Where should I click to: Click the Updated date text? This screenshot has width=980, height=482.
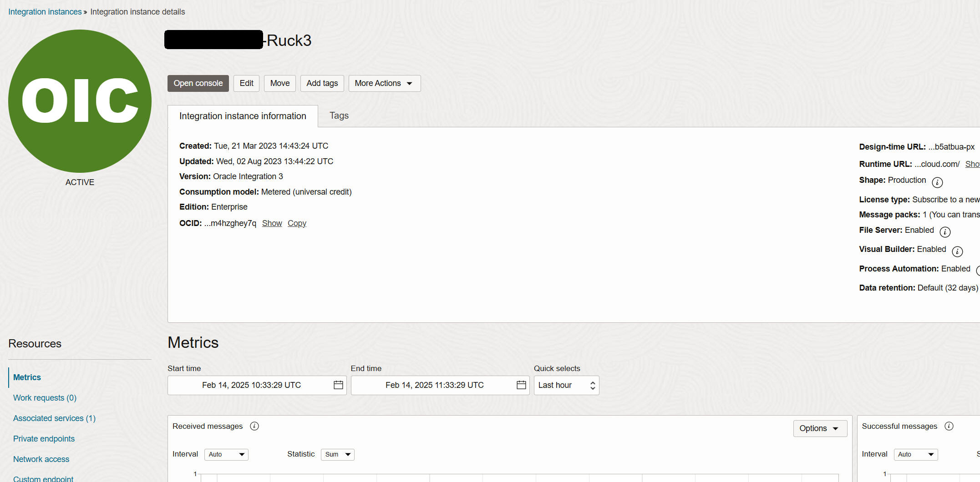coord(256,161)
